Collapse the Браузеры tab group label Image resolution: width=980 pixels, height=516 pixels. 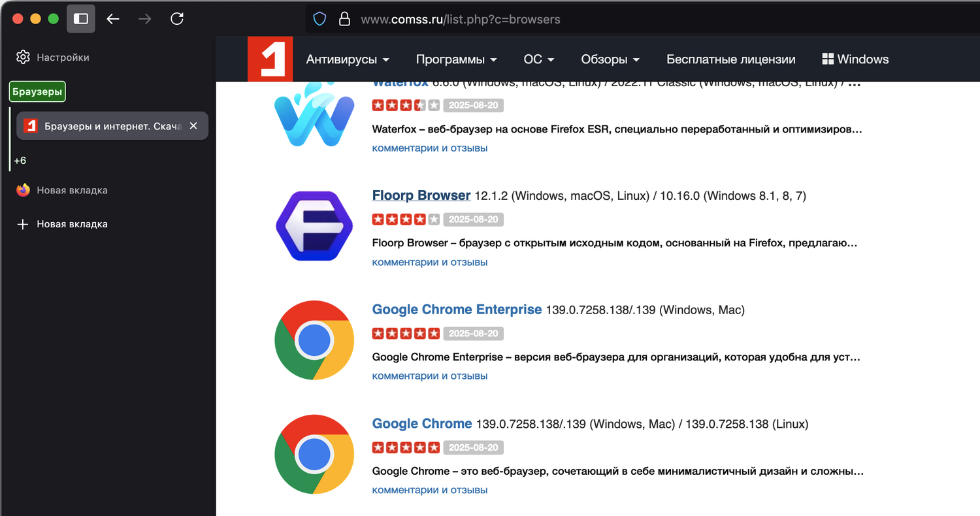[37, 92]
